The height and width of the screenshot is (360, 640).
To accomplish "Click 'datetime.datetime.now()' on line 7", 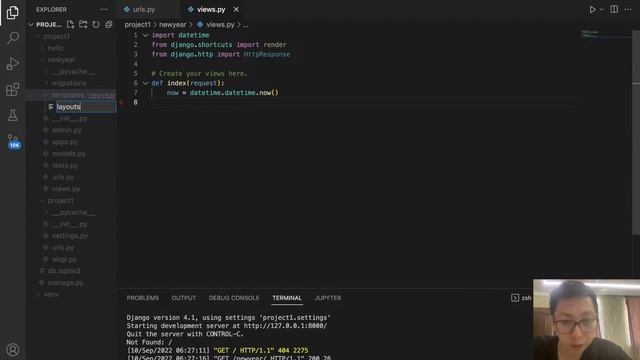I will point(234,93).
